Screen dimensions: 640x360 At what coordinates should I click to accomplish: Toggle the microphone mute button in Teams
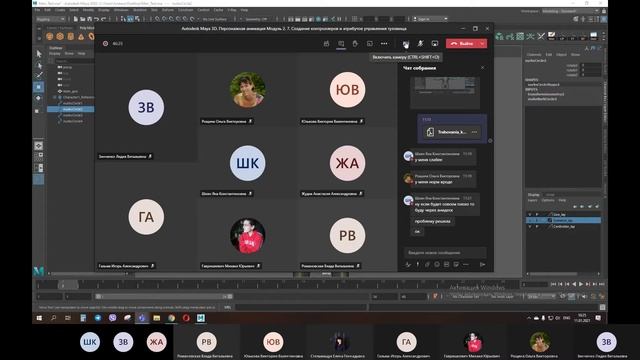(x=420, y=44)
